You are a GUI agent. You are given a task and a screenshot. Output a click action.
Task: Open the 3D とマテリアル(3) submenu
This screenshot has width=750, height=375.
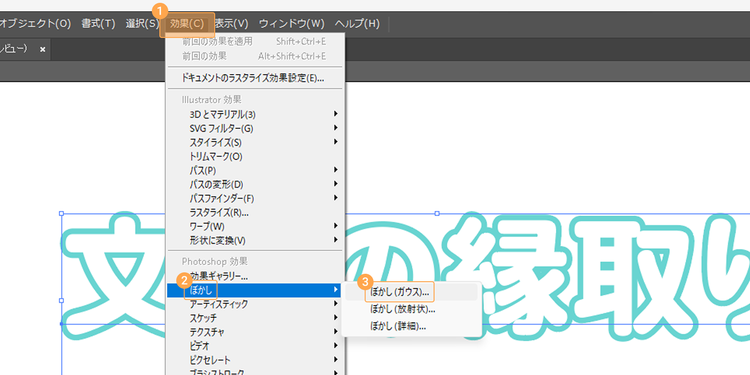[254, 114]
